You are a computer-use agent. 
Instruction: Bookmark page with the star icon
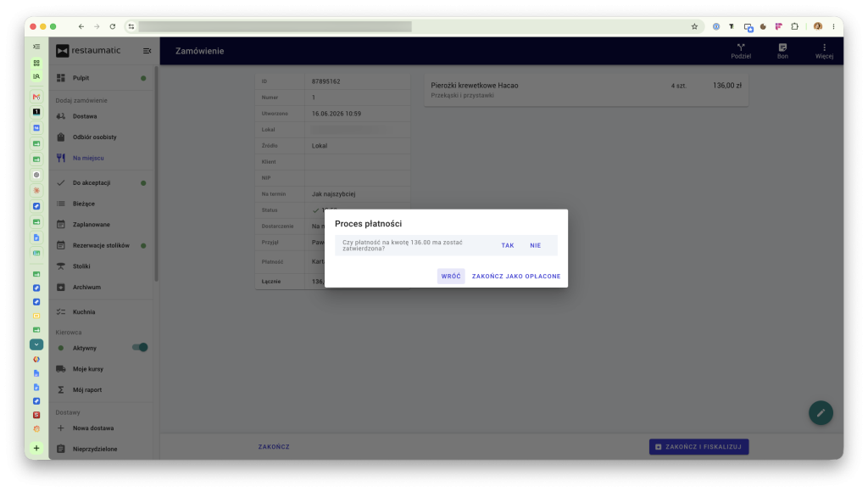tap(694, 26)
